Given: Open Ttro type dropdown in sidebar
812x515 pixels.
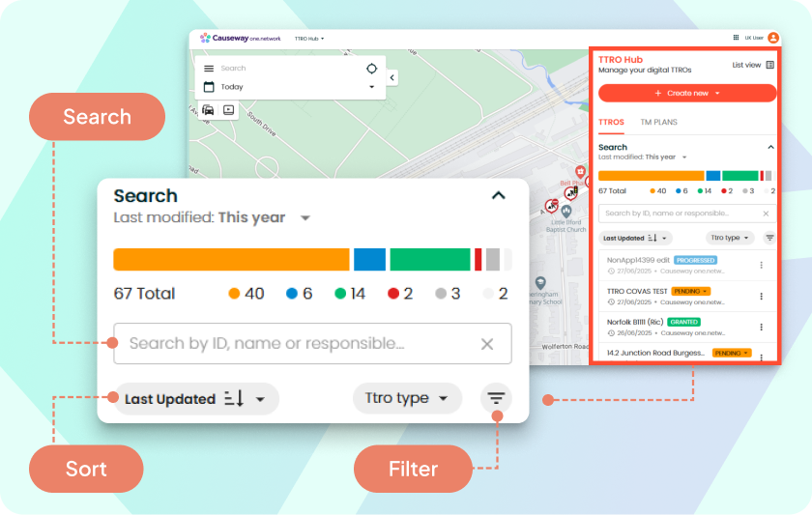Looking at the screenshot, I should 730,238.
